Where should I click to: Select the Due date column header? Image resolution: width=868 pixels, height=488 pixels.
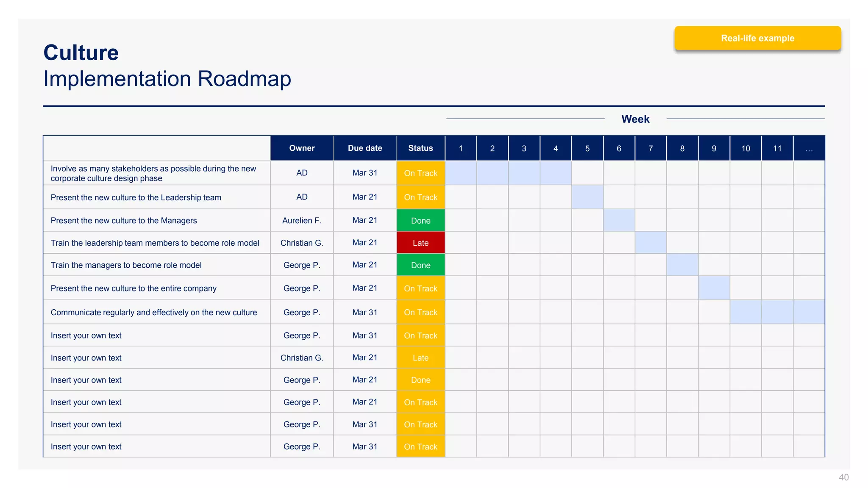coord(365,148)
